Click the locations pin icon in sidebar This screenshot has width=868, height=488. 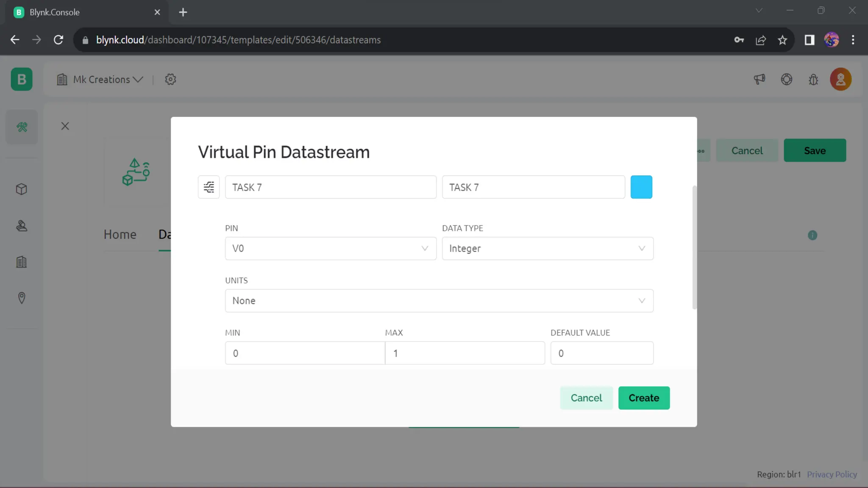tap(22, 298)
